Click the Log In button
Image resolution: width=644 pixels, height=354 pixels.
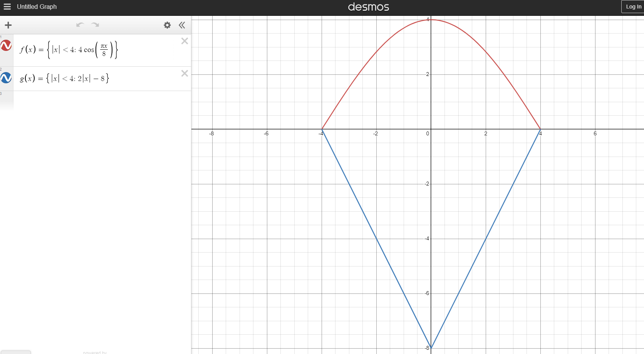pyautogui.click(x=633, y=7)
